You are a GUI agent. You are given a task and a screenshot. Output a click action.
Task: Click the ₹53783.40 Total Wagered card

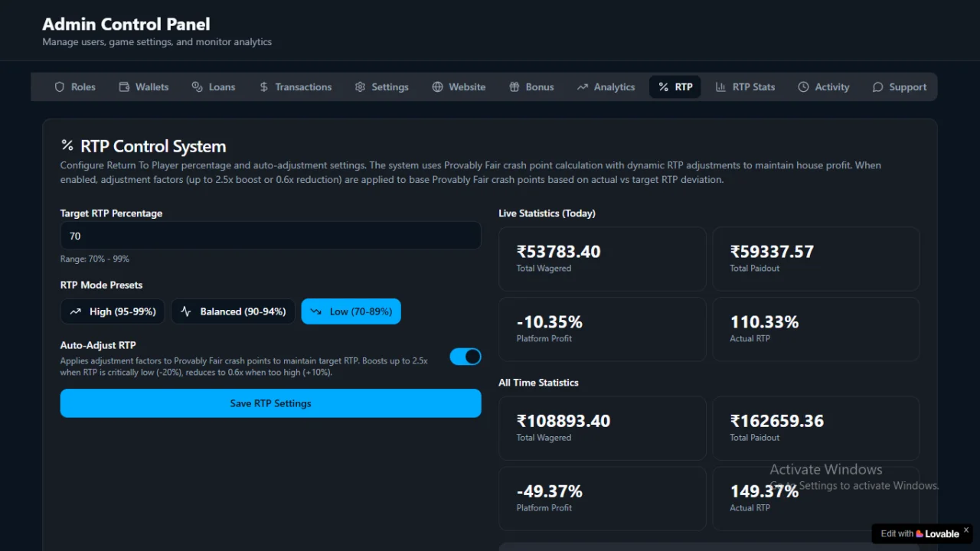click(x=603, y=259)
